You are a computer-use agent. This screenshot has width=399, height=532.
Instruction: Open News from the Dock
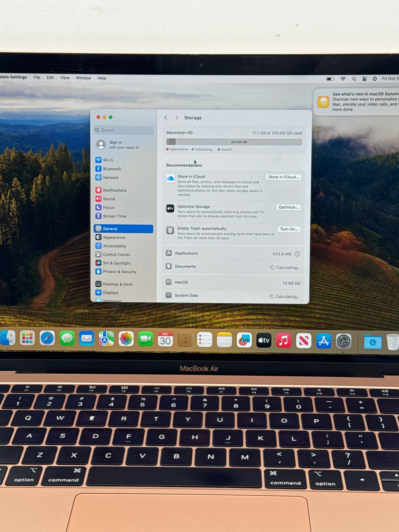[304, 341]
